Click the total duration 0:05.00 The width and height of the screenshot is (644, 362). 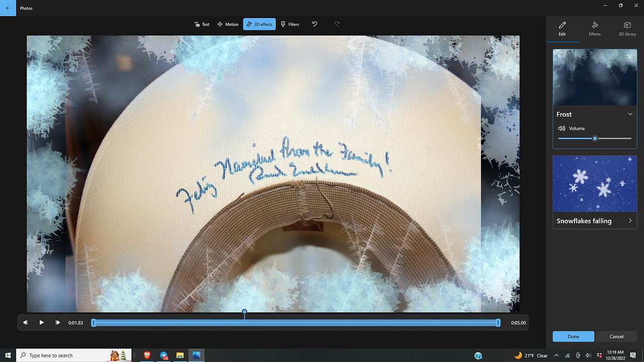click(518, 323)
